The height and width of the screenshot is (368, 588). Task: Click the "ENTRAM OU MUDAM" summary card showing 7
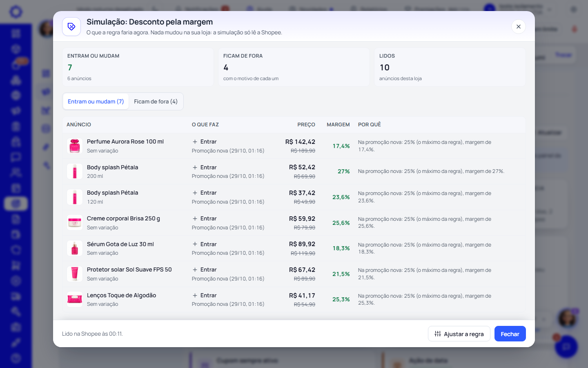click(x=138, y=67)
